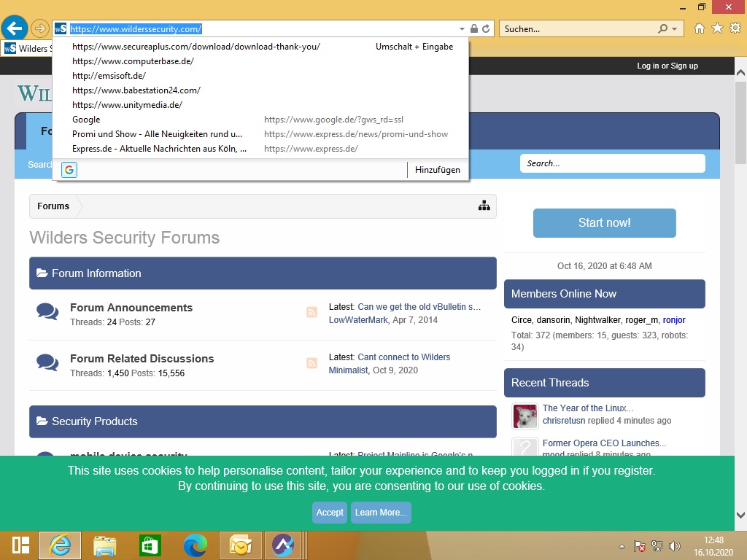Click the purple arrow app taskbar icon

(x=283, y=545)
